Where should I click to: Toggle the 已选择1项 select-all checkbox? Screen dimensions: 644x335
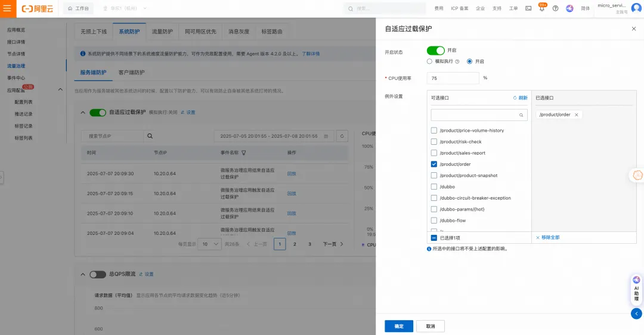434,238
